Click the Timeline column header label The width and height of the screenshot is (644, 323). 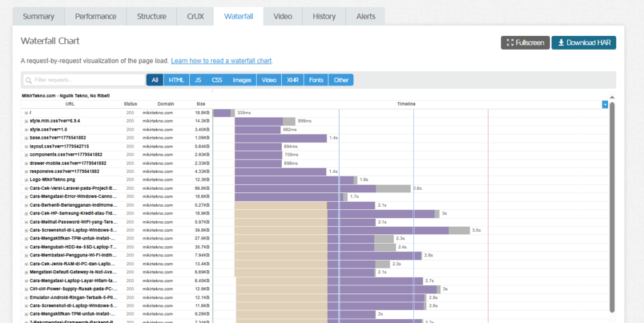tap(406, 104)
